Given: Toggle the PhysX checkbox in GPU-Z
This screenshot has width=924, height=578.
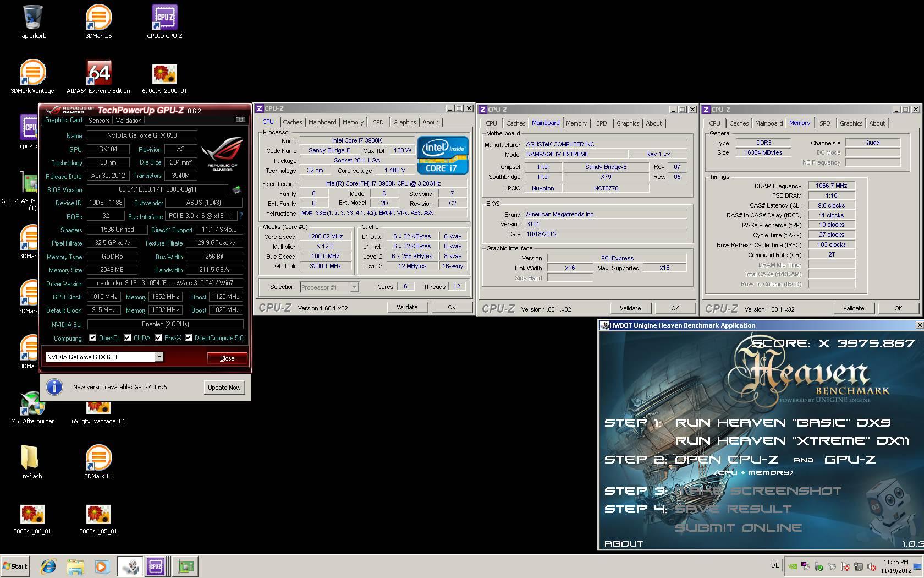Looking at the screenshot, I should click(x=158, y=338).
